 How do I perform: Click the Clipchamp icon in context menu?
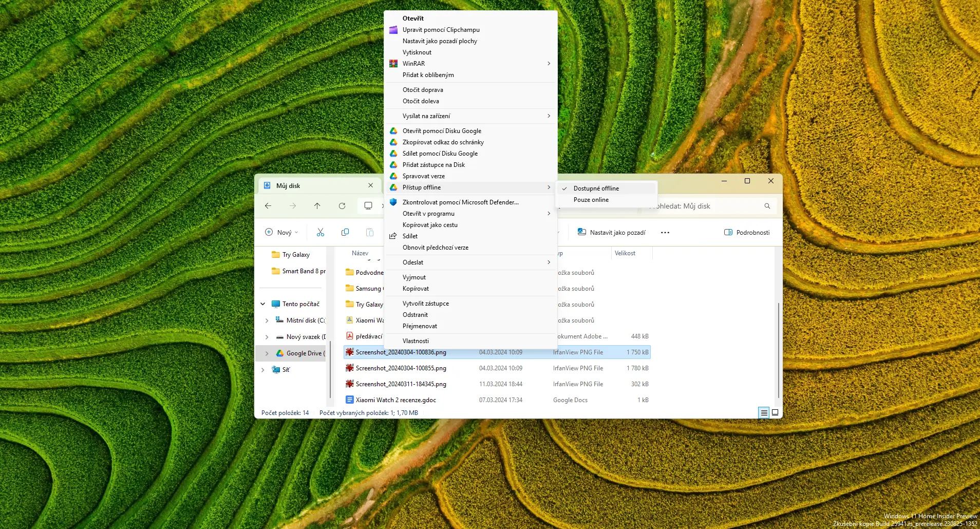393,30
